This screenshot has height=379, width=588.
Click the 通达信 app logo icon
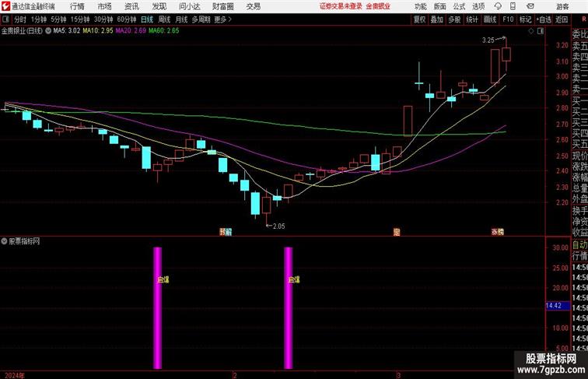pyautogui.click(x=5, y=6)
